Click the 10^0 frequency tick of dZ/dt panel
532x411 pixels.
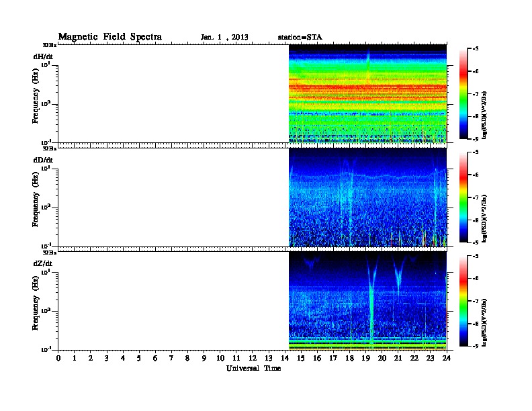pyautogui.click(x=46, y=310)
